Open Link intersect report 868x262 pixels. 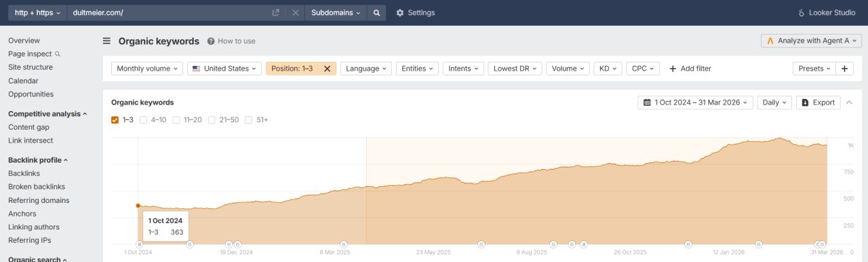(x=31, y=141)
